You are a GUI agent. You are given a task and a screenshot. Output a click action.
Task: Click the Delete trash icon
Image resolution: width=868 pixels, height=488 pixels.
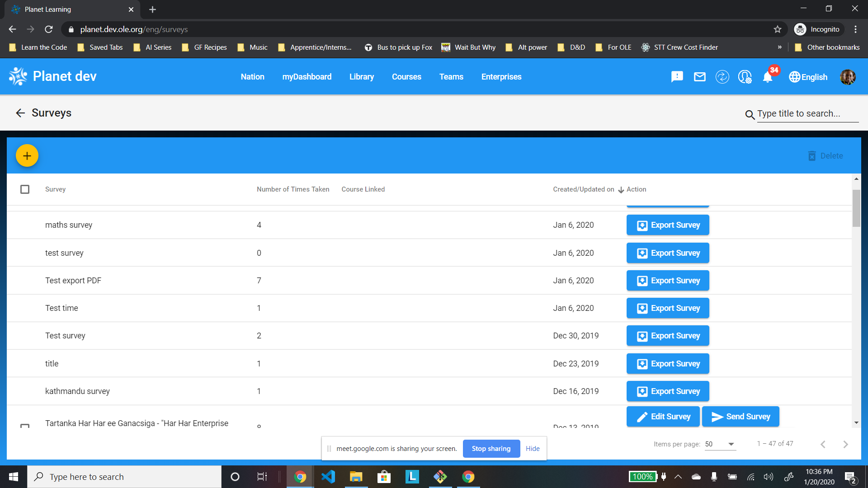pos(812,155)
